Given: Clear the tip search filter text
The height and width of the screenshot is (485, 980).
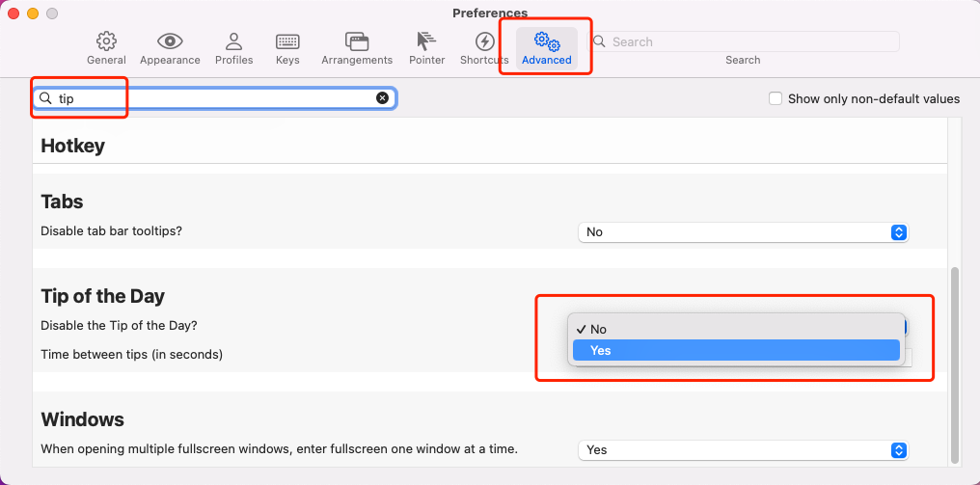Looking at the screenshot, I should click(x=383, y=98).
